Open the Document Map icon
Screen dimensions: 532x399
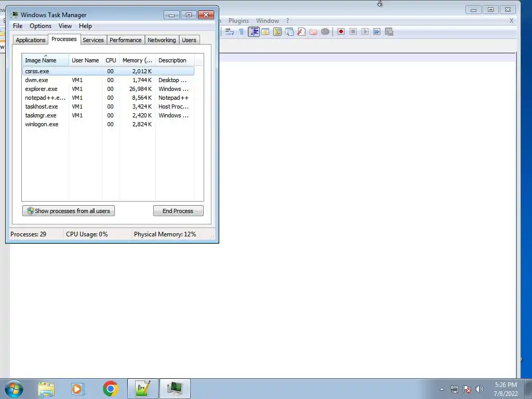tap(277, 32)
